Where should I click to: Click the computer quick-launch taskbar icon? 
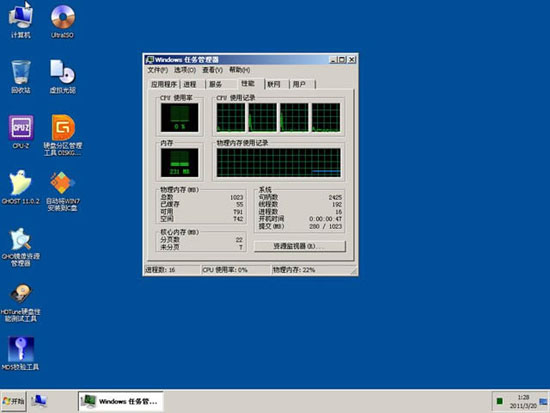[x=39, y=401]
